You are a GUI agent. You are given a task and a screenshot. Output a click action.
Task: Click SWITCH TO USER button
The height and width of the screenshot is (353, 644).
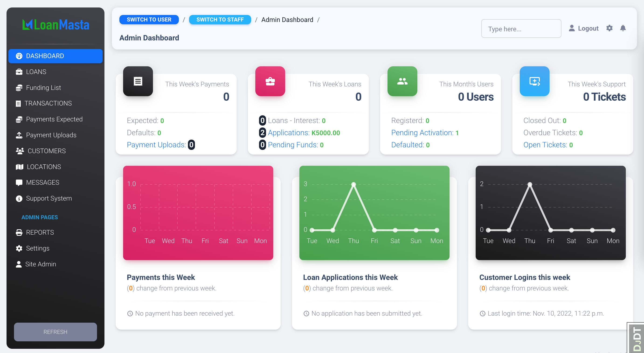tap(149, 20)
